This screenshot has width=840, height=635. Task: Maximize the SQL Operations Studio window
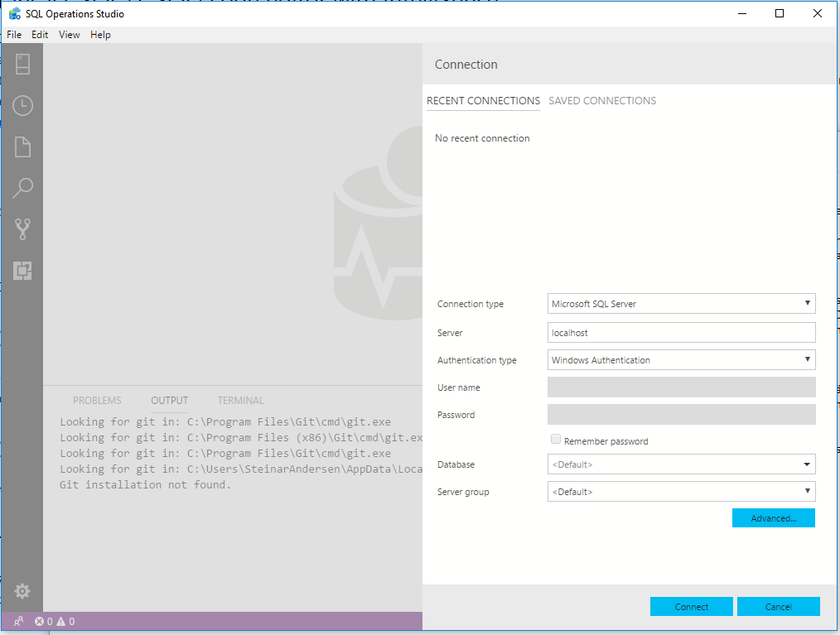click(x=780, y=13)
